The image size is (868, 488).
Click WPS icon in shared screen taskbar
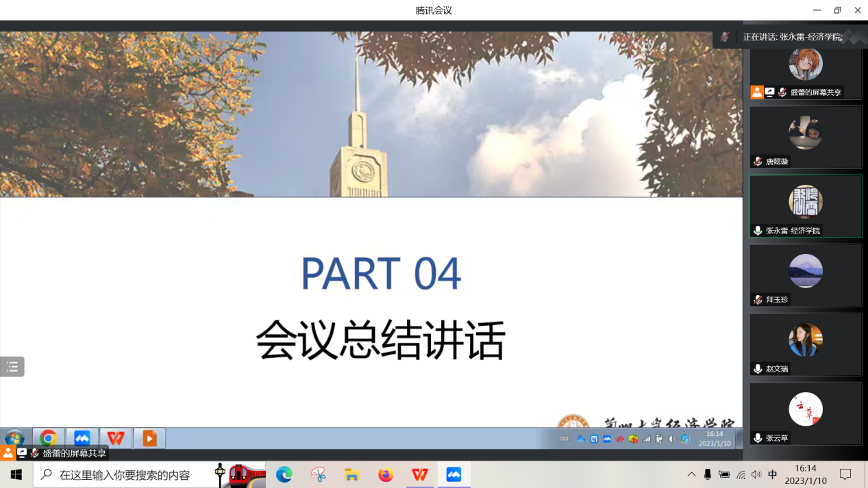pyautogui.click(x=116, y=438)
